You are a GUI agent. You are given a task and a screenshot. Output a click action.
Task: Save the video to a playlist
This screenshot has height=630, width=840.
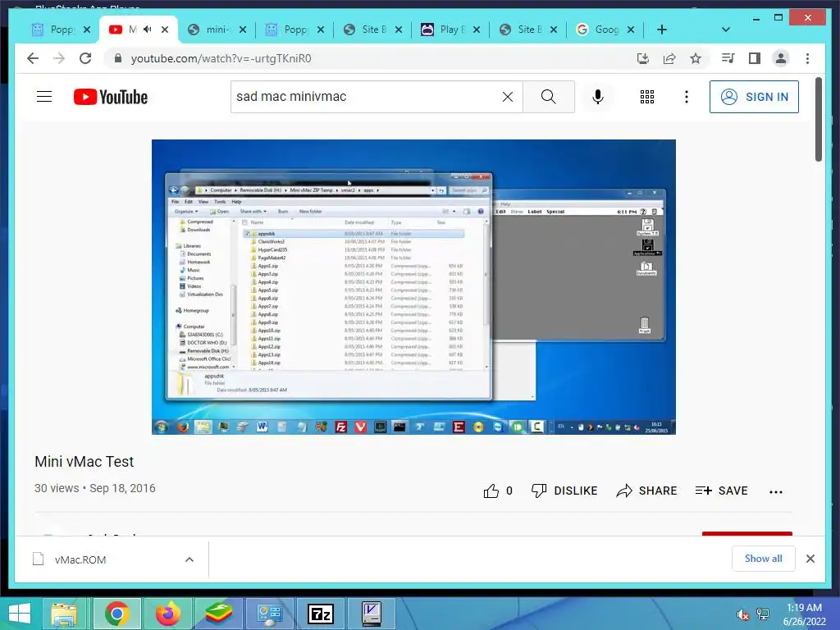pyautogui.click(x=721, y=491)
